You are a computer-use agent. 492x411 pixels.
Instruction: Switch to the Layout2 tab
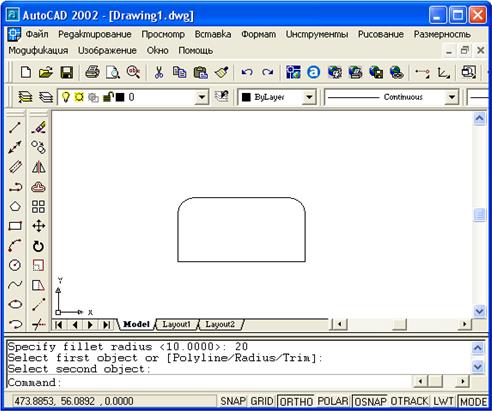click(x=220, y=324)
